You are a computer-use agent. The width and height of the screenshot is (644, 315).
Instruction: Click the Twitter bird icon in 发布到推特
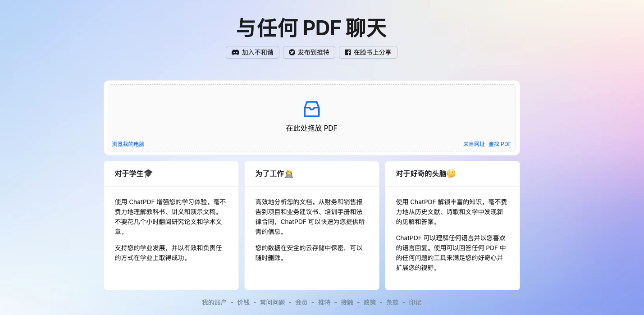point(292,52)
